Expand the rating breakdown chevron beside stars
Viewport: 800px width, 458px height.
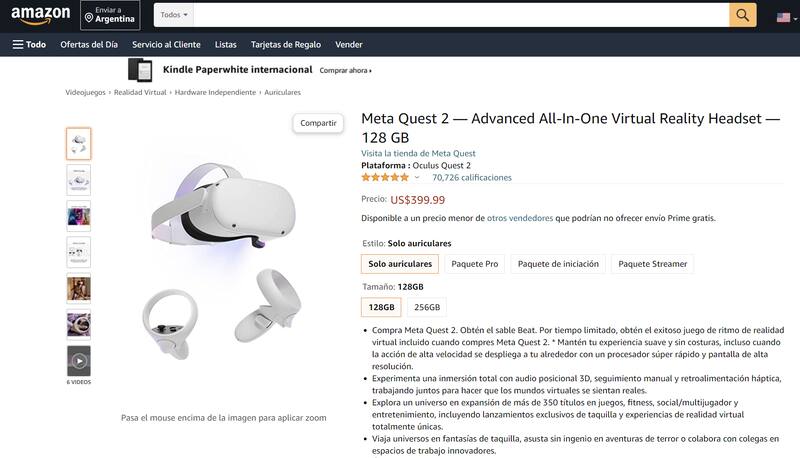point(417,177)
